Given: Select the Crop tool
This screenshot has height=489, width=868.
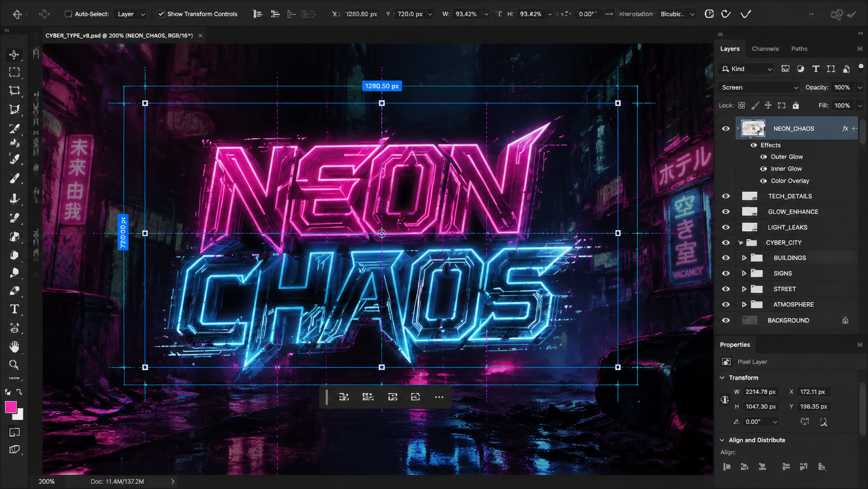Looking at the screenshot, I should pos(15,90).
